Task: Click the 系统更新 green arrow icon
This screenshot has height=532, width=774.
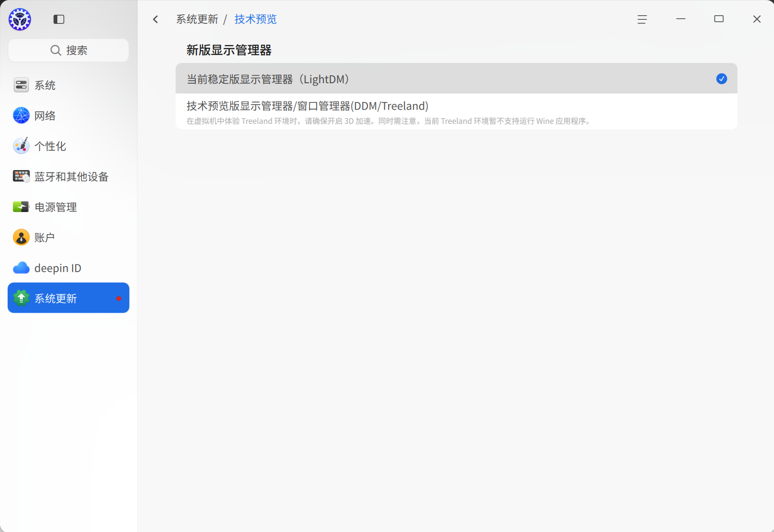Action: tap(21, 298)
